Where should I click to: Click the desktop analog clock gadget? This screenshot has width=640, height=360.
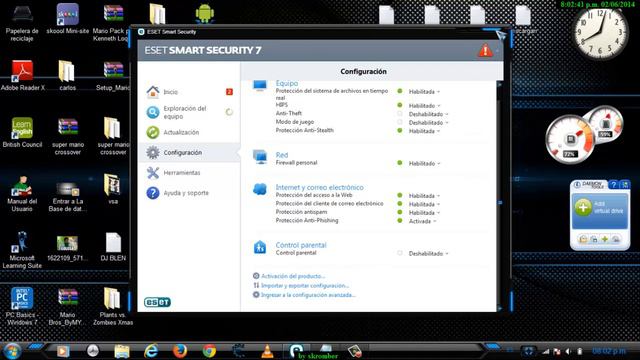pos(600,34)
